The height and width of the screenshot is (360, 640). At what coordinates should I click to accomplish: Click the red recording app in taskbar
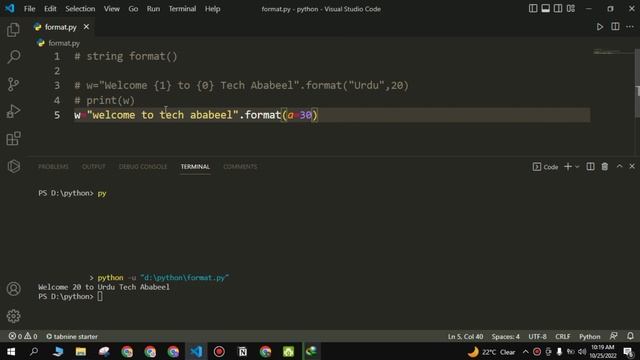219,351
